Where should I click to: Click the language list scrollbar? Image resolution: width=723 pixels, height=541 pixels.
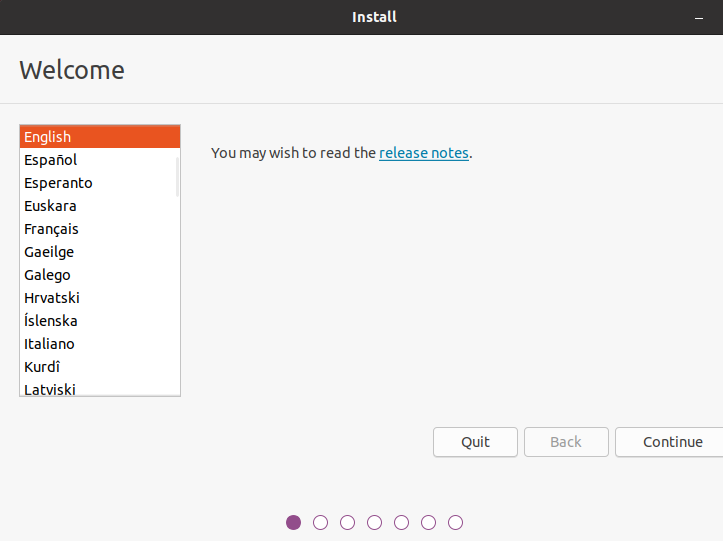tap(178, 175)
